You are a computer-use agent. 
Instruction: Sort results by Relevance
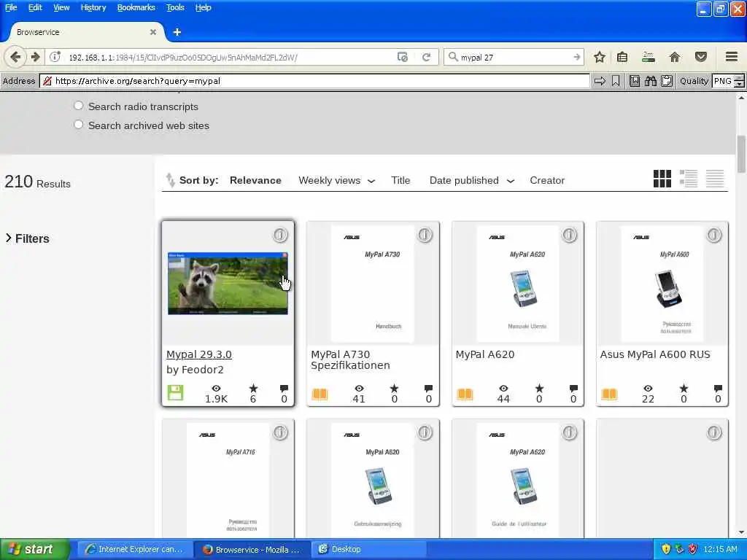pyautogui.click(x=255, y=181)
